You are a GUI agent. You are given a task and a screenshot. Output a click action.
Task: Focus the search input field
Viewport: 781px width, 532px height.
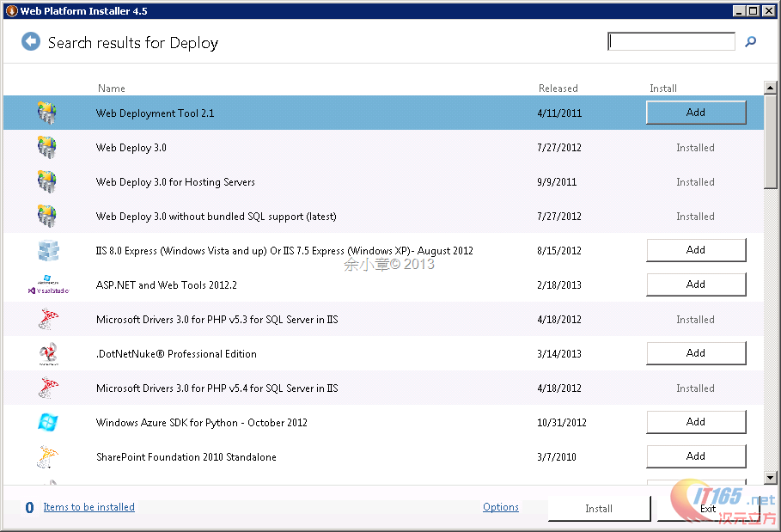point(671,41)
